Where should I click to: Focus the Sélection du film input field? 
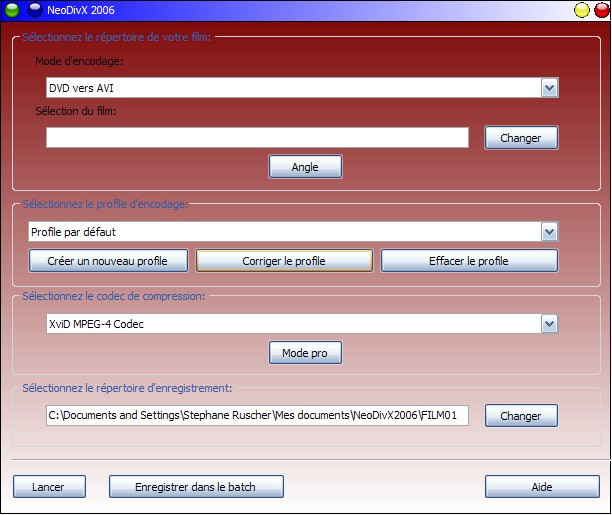[257, 137]
